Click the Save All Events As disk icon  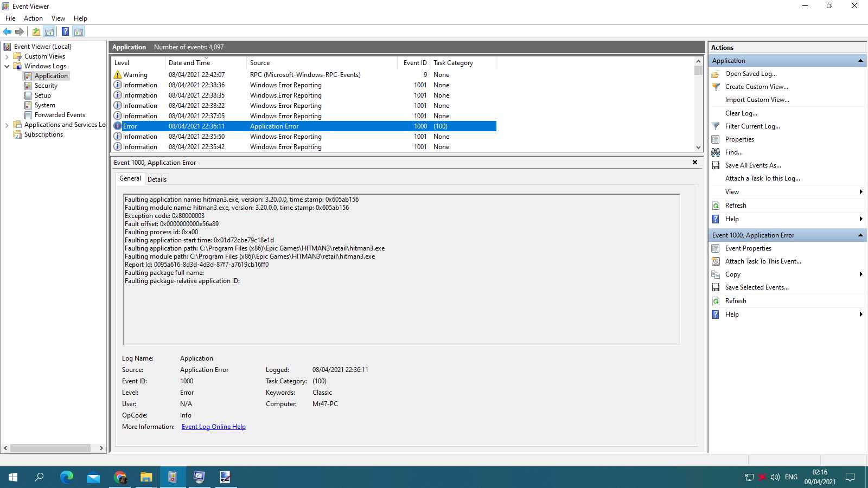click(x=716, y=165)
